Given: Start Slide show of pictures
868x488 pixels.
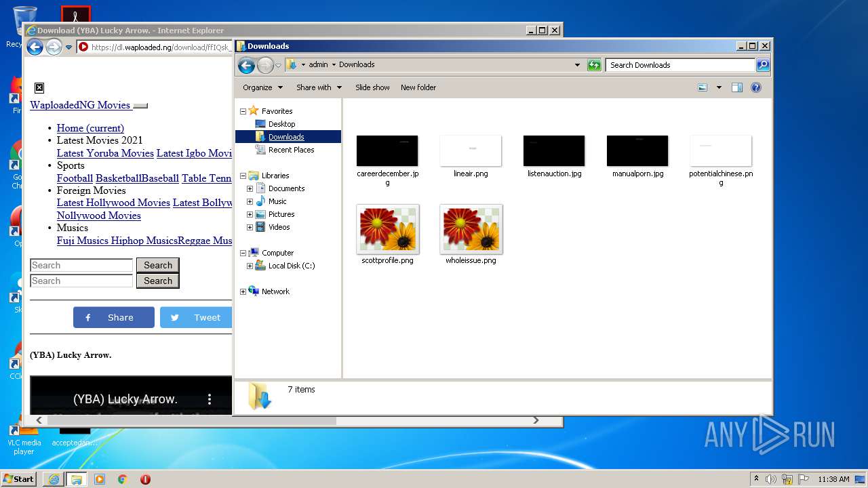Looking at the screenshot, I should (372, 87).
